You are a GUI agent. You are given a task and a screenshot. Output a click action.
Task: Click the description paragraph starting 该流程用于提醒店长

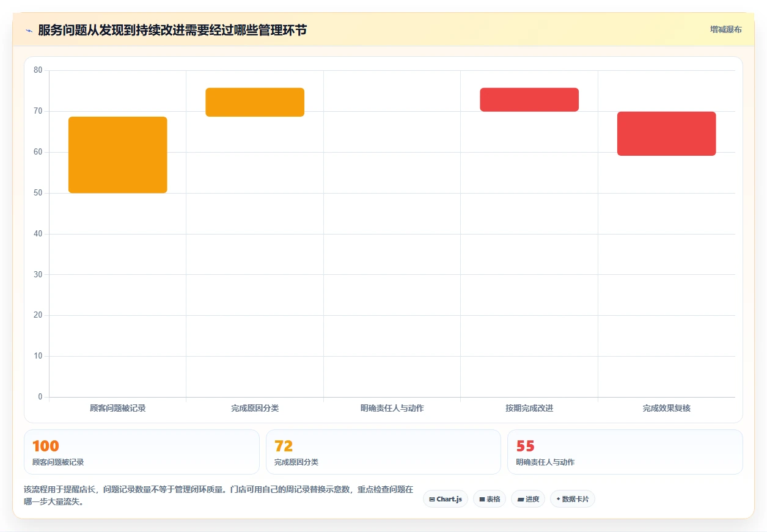point(219,495)
